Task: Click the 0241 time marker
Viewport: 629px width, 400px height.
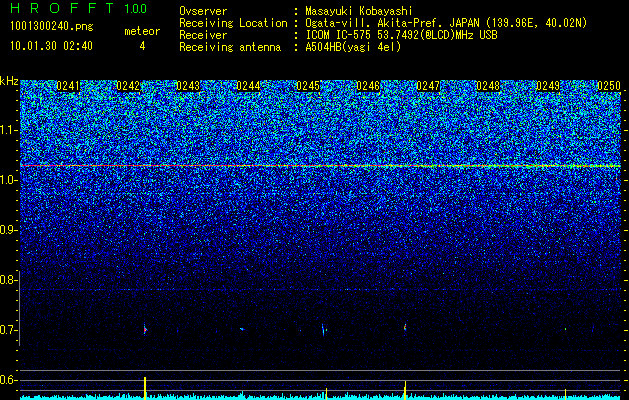Action: (x=68, y=86)
